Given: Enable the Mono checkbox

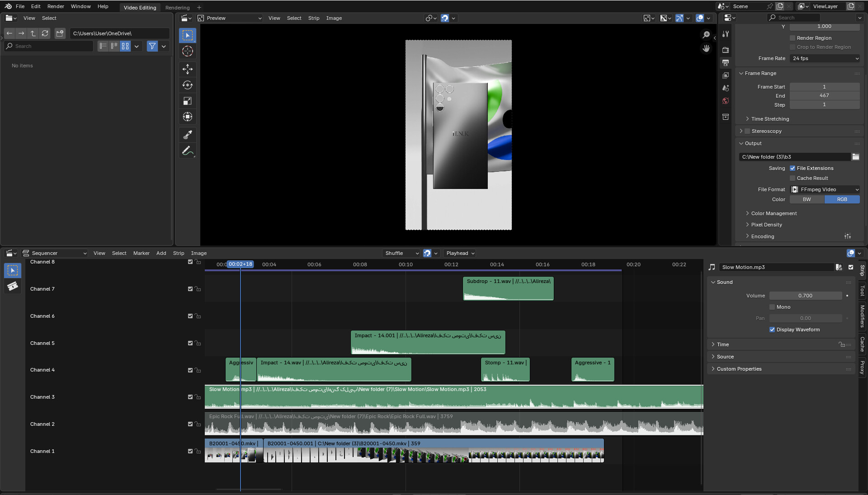Looking at the screenshot, I should click(x=772, y=307).
